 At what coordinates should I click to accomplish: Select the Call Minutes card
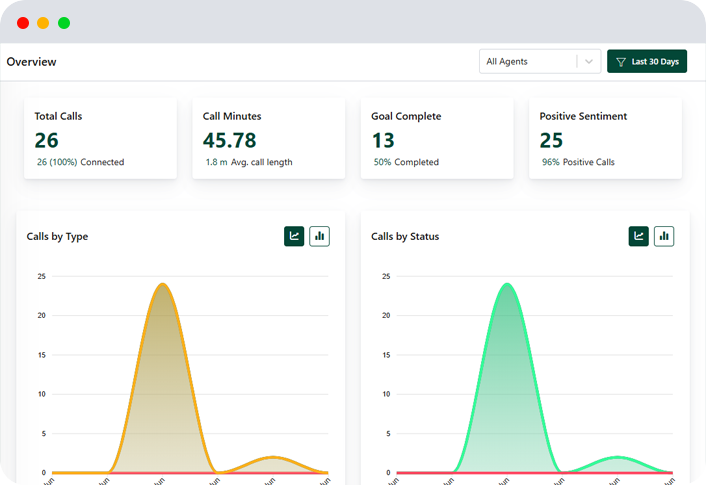point(268,138)
